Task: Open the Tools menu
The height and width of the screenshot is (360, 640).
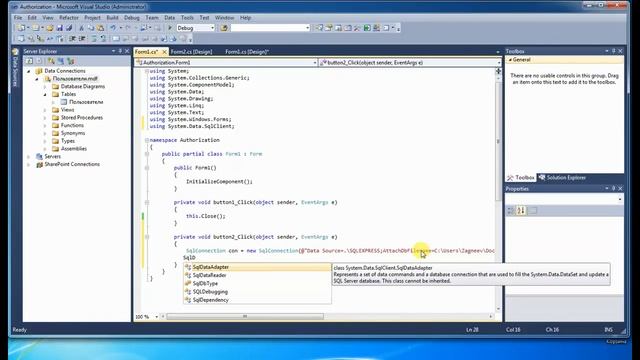Action: 187,18
